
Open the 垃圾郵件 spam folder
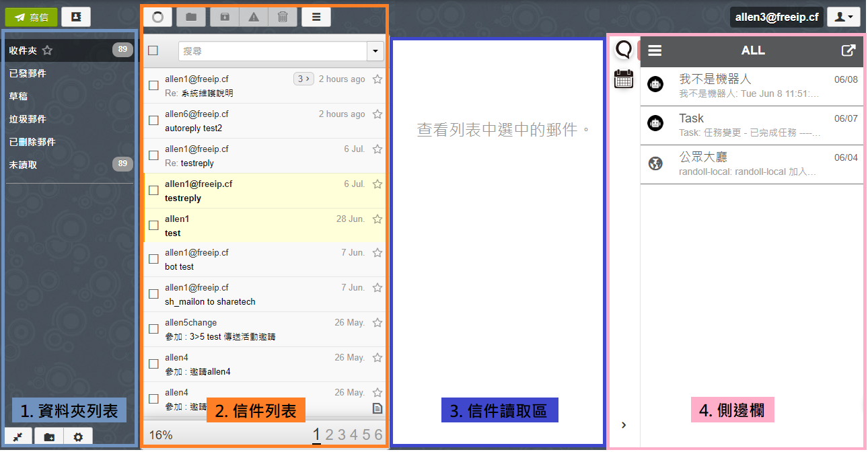(28, 119)
